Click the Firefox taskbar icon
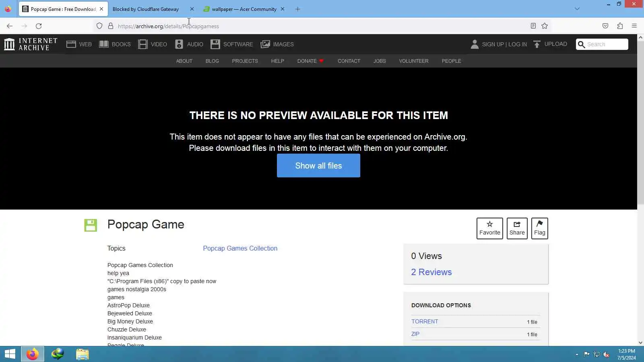Screen dimensions: 644x362 [33, 354]
